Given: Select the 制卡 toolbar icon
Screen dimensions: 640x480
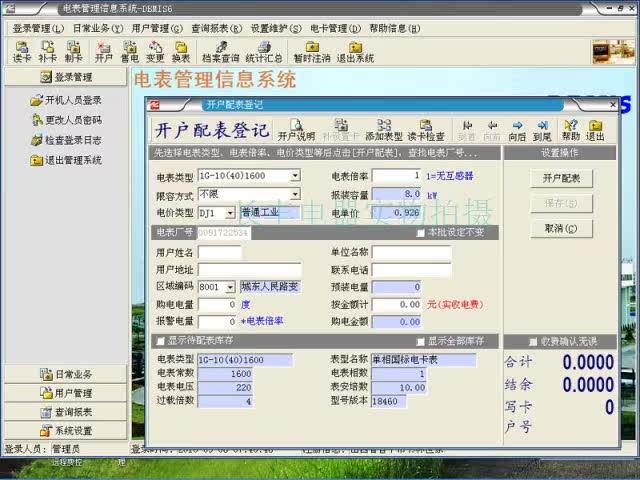Looking at the screenshot, I should point(73,52).
